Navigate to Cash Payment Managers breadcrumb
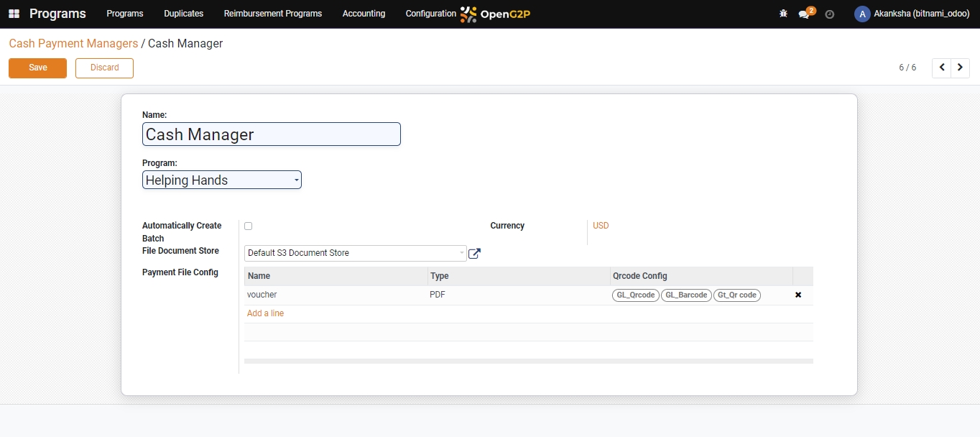The width and height of the screenshot is (980, 437). (73, 44)
